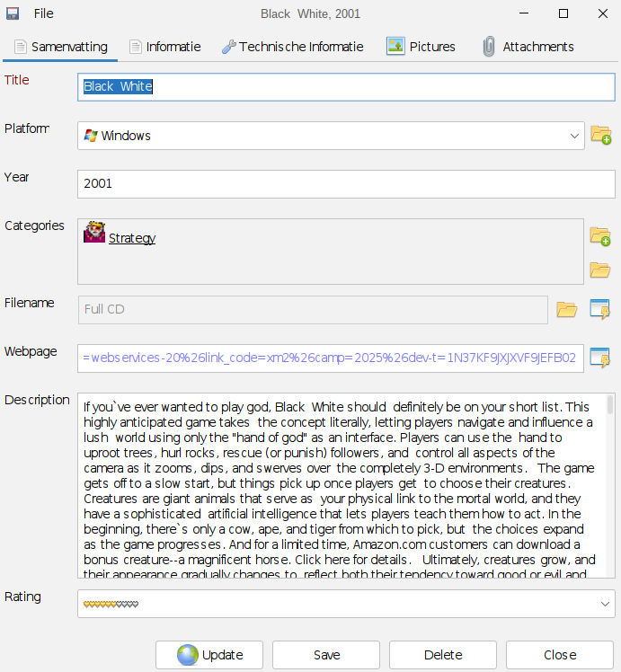Minimize the window
This screenshot has width=621, height=672.
pos(524,13)
